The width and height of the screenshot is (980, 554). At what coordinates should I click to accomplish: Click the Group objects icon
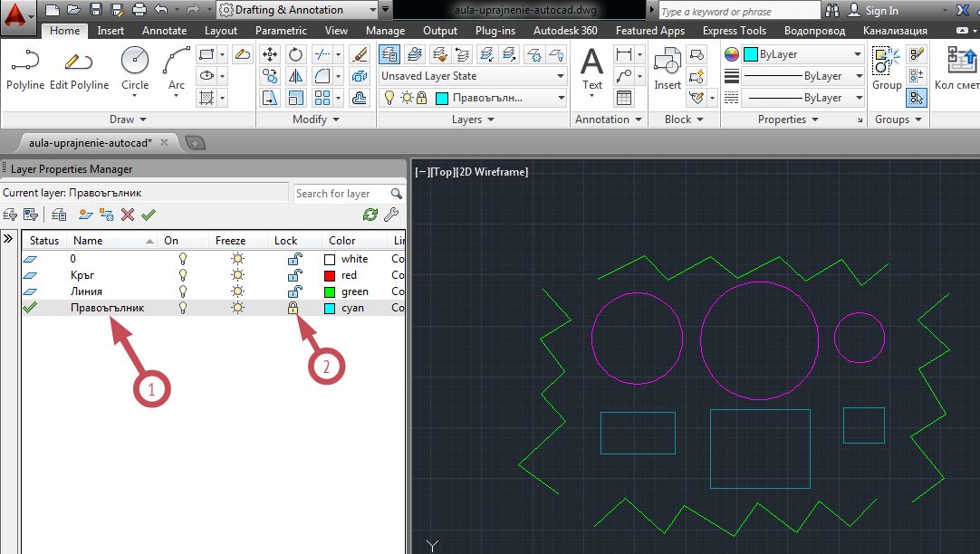[886, 69]
